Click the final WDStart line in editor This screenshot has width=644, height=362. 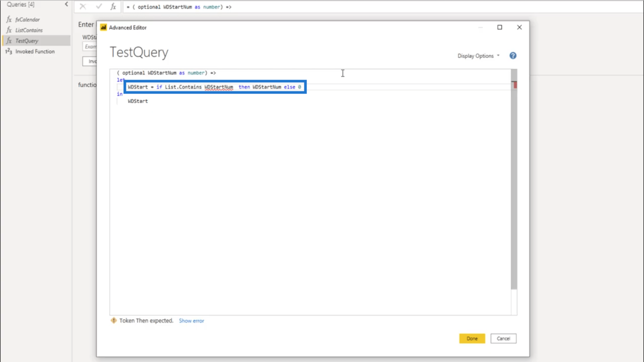138,101
